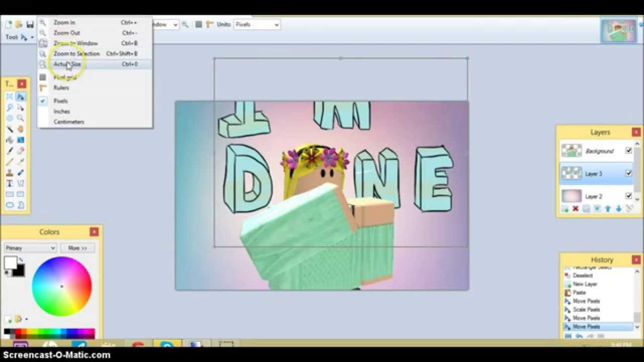Expand the Tool chooser dropdown arrow
Image resolution: width=644 pixels, height=362 pixels.
[x=32, y=37]
